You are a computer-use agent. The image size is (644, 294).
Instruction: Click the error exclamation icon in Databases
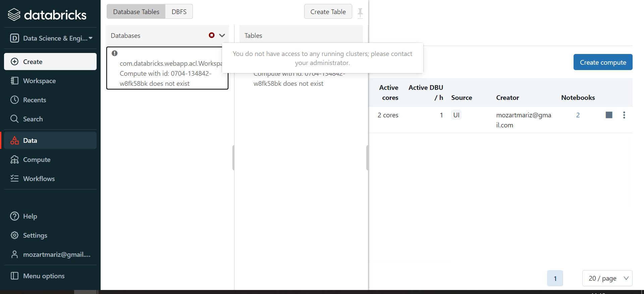(x=115, y=53)
